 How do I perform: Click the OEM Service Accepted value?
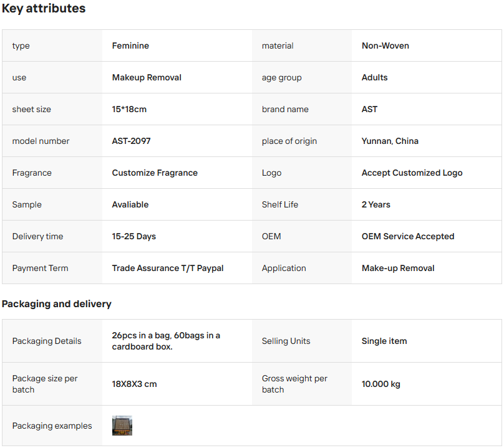[408, 236]
